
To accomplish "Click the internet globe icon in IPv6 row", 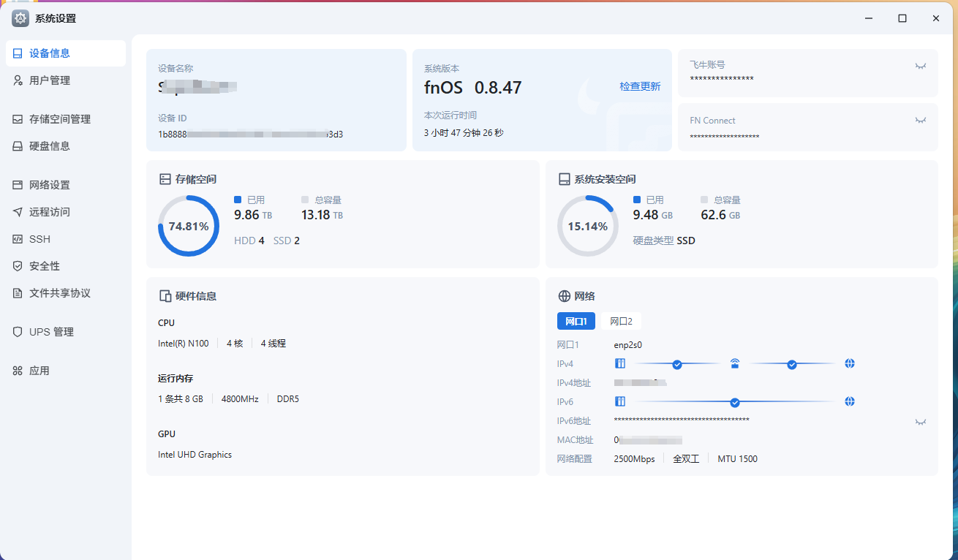I will coord(850,401).
